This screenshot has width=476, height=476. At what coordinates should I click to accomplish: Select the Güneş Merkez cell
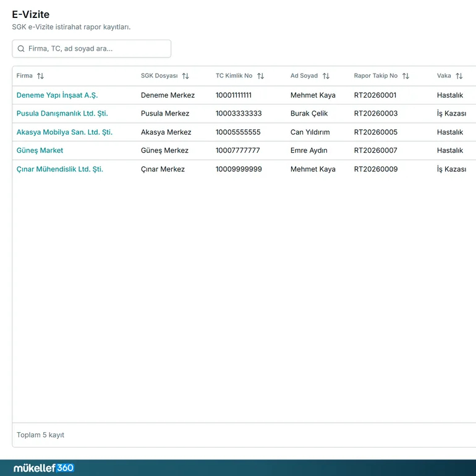[164, 150]
